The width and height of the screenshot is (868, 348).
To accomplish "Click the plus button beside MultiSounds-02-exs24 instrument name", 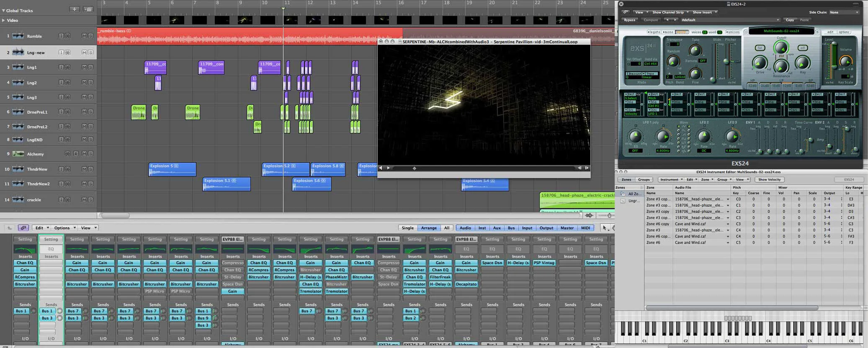I will tap(816, 31).
